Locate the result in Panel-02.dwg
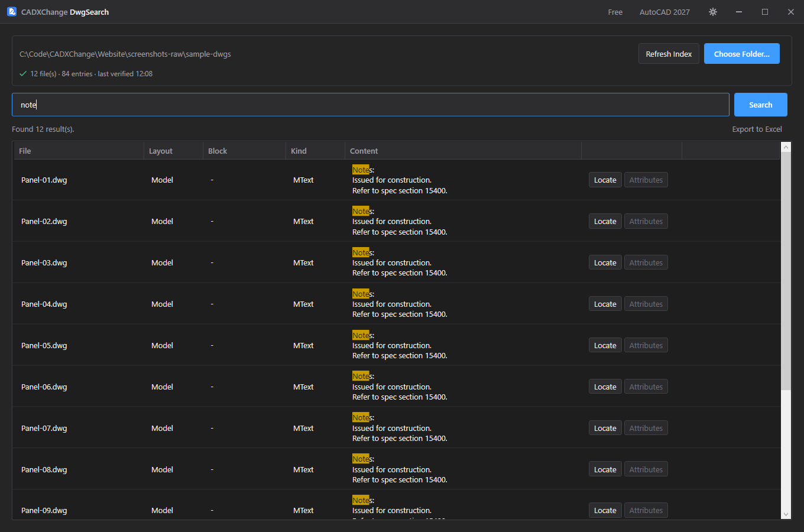Image resolution: width=804 pixels, height=532 pixels. click(x=605, y=222)
